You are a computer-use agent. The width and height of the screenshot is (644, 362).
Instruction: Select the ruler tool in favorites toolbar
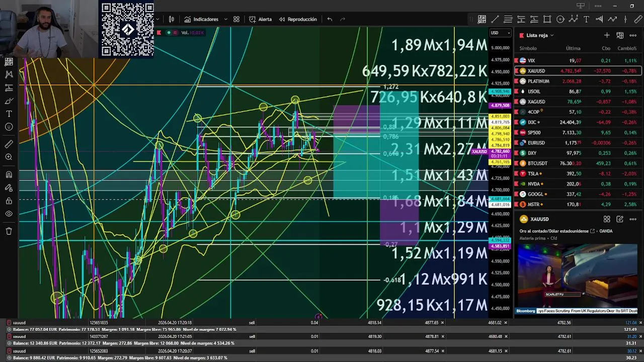pos(638,19)
